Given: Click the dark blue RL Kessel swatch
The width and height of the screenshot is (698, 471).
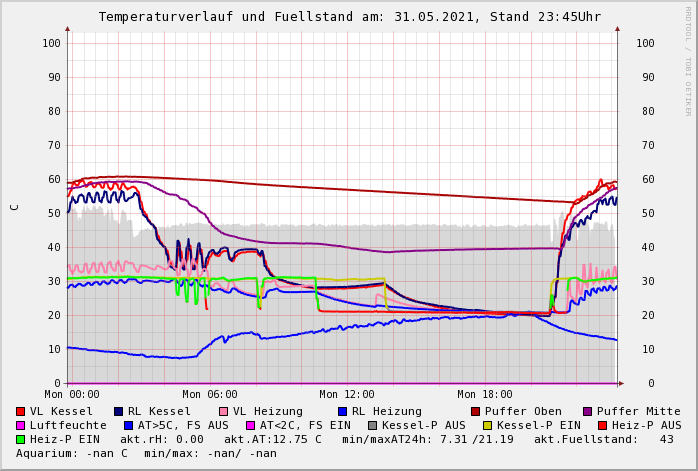Looking at the screenshot, I should coord(119,411).
